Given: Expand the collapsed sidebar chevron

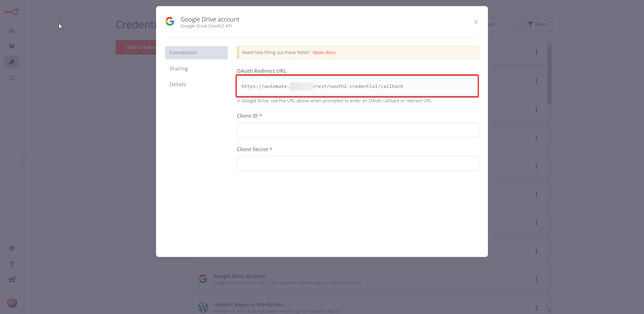Looking at the screenshot, I should [23, 161].
